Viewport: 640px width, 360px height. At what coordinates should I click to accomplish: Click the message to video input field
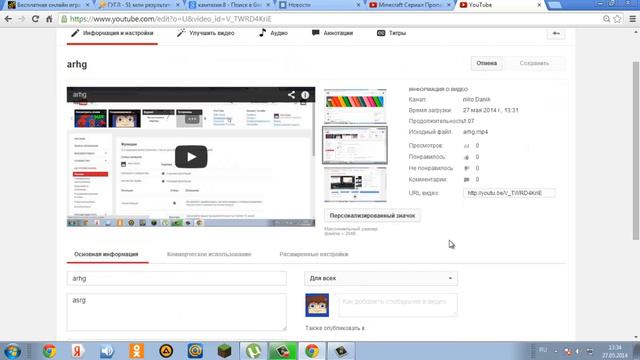pos(398,305)
